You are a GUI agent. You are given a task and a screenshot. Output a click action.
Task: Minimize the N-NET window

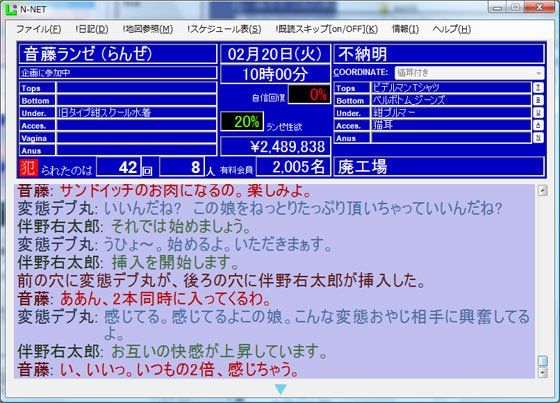498,7
